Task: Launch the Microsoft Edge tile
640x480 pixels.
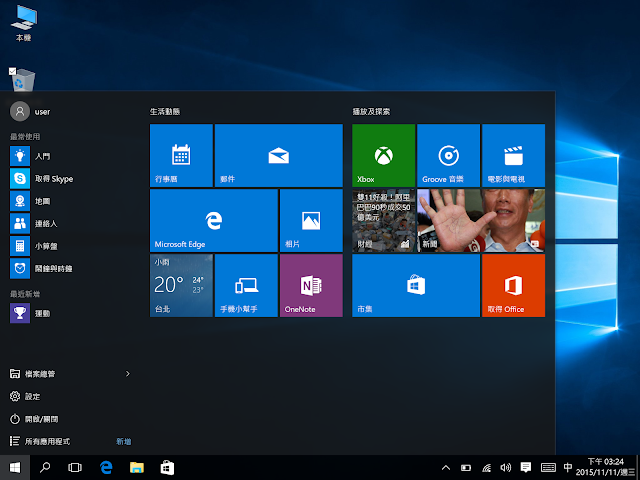Action: (214, 220)
